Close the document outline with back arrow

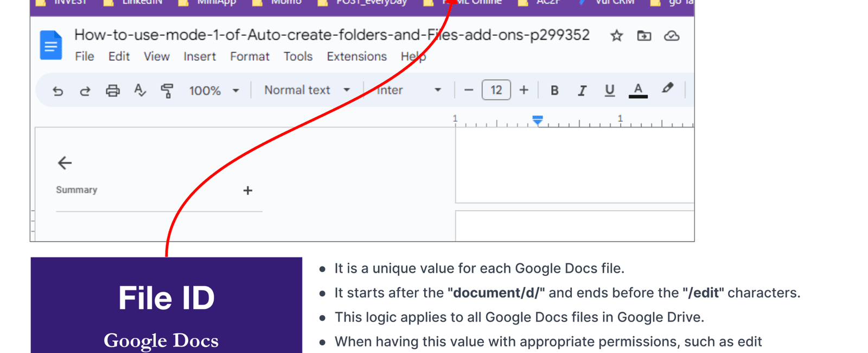tap(65, 163)
